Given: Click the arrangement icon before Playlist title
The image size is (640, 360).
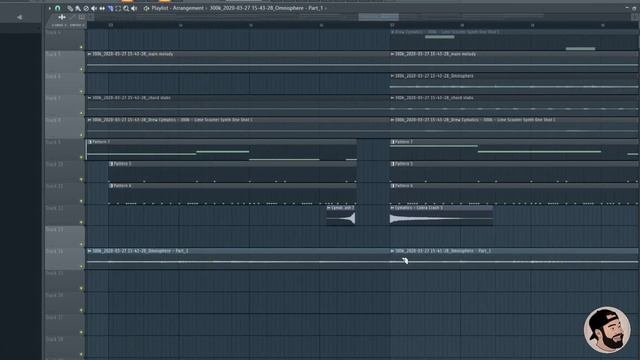Looking at the screenshot, I should point(146,8).
